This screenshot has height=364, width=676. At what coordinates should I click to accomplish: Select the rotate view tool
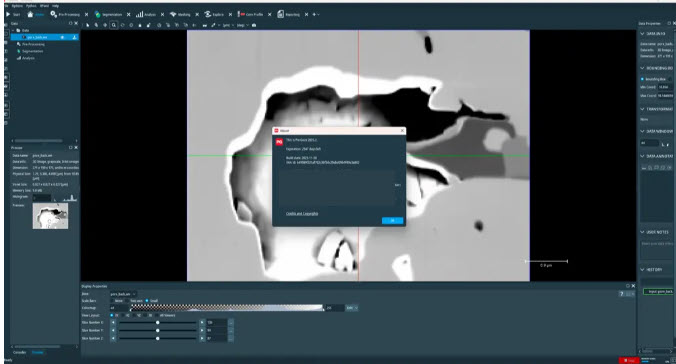pos(122,25)
